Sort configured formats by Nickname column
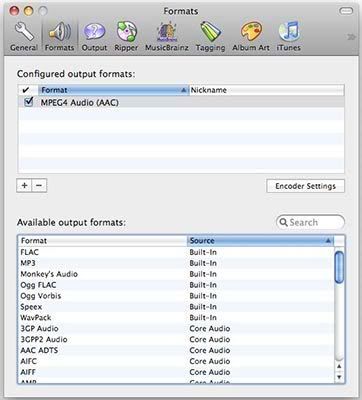Screen dimensions: 362x400 [x=267, y=90]
